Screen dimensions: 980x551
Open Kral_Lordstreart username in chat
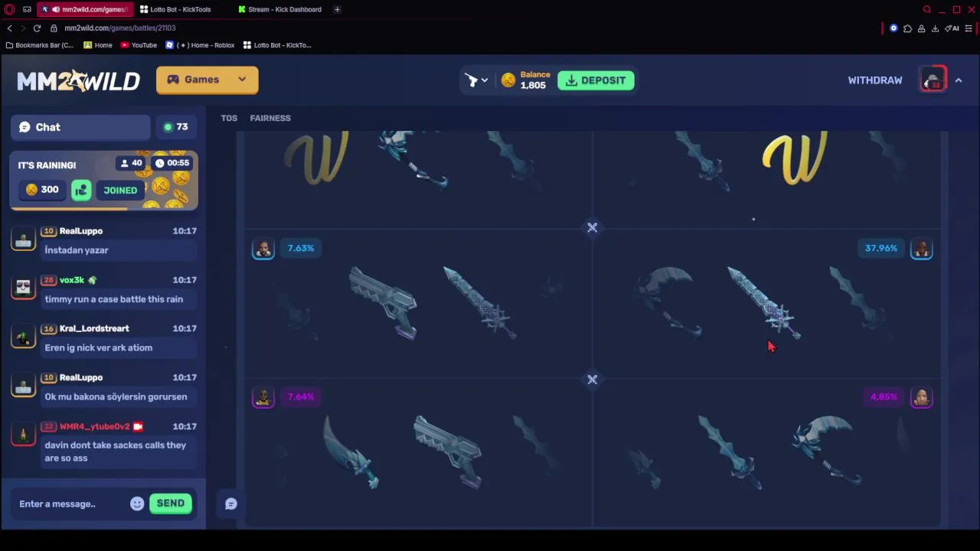coord(94,328)
